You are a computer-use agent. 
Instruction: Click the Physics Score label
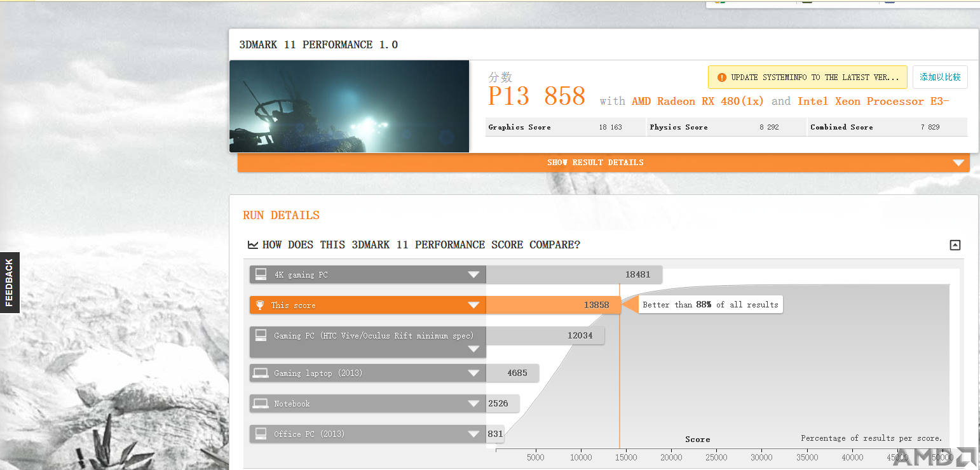click(679, 127)
